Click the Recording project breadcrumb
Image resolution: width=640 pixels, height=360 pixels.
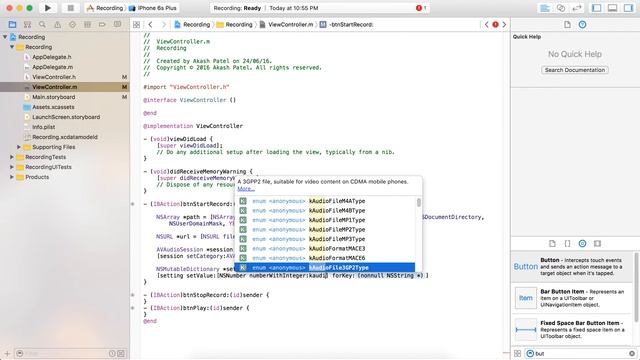(192, 24)
